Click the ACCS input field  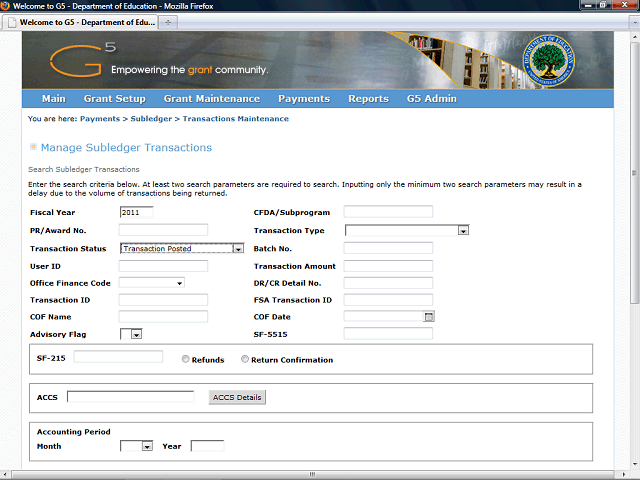pos(131,397)
